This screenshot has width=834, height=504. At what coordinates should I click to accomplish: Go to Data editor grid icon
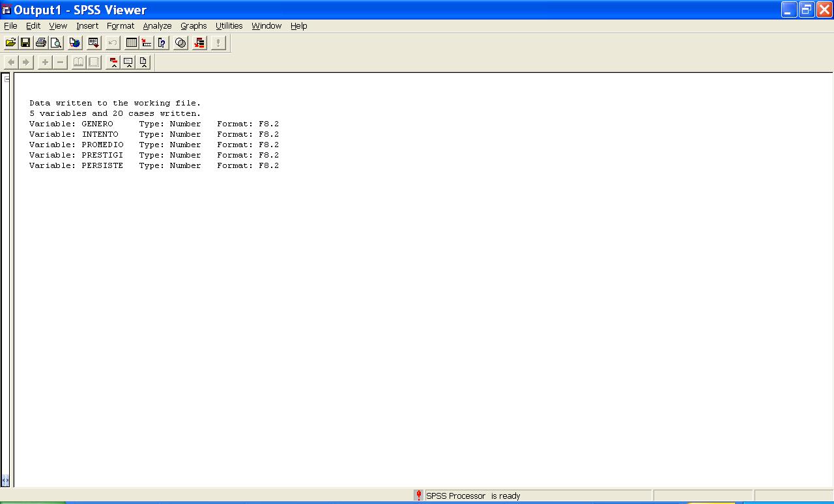[132, 43]
